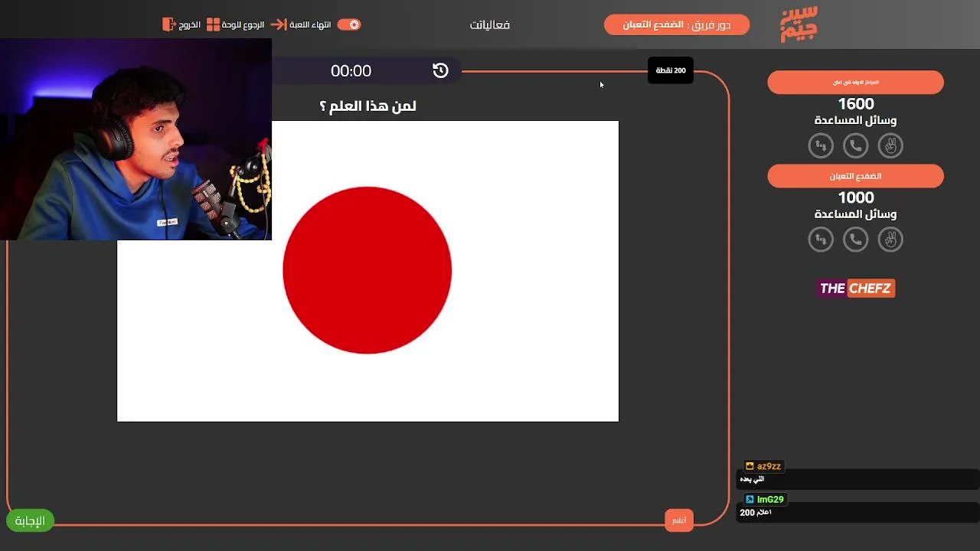Click the فعاليات category title
Screen dimensions: 980x551
(490, 24)
